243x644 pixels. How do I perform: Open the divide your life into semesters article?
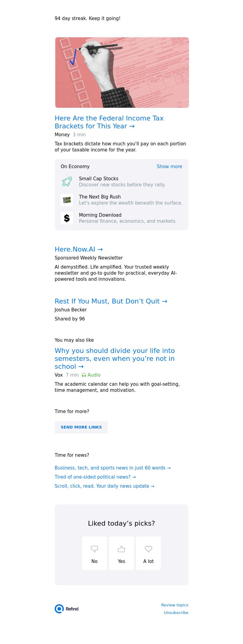tap(115, 359)
